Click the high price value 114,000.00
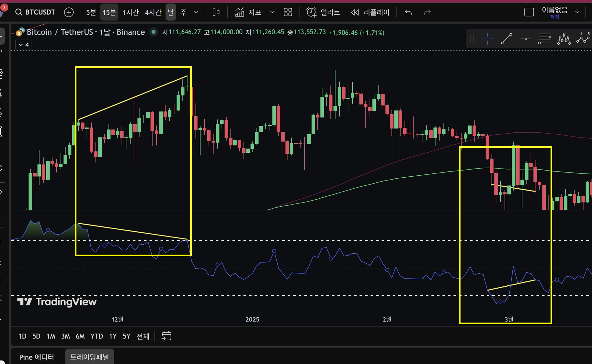 (x=226, y=32)
